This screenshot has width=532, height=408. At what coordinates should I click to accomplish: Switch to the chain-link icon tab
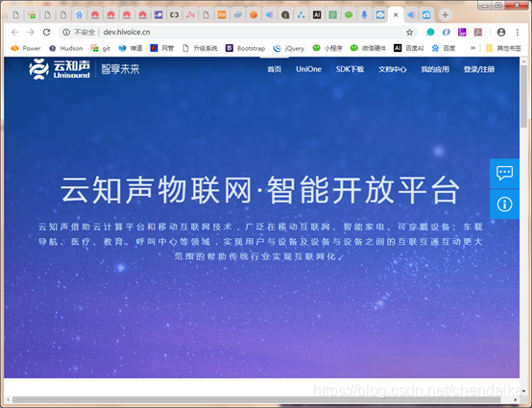174,15
